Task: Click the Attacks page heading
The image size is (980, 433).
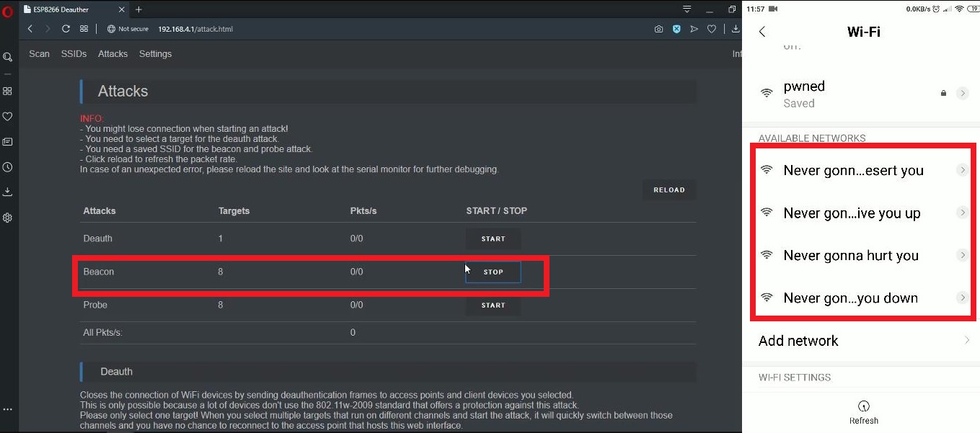Action: [123, 91]
